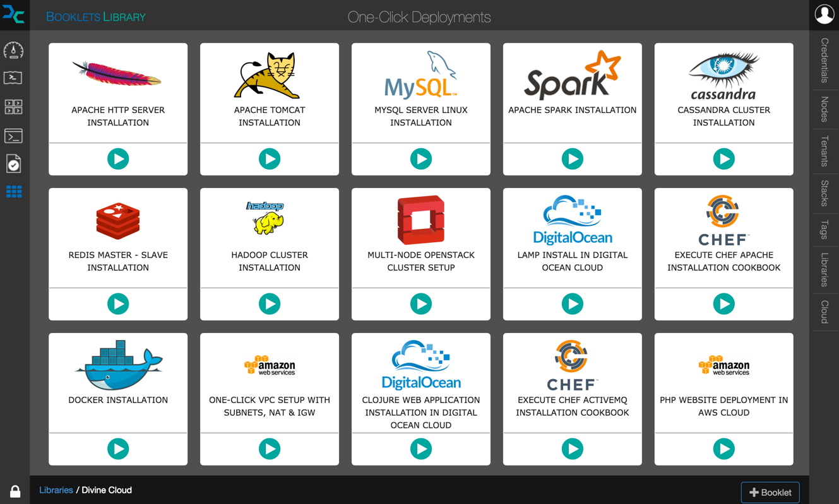Open the Credentials side tab
The height and width of the screenshot is (504, 839).
tap(824, 61)
